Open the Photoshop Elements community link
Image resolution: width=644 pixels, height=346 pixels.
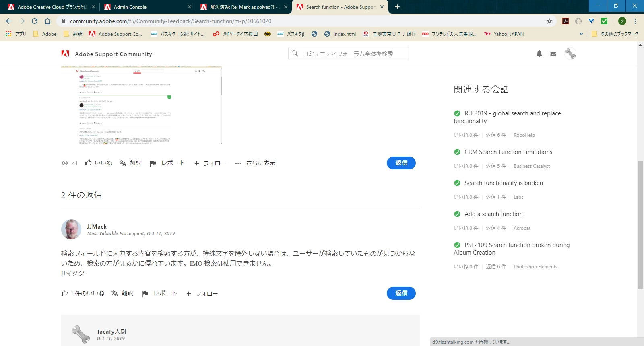pos(535,267)
